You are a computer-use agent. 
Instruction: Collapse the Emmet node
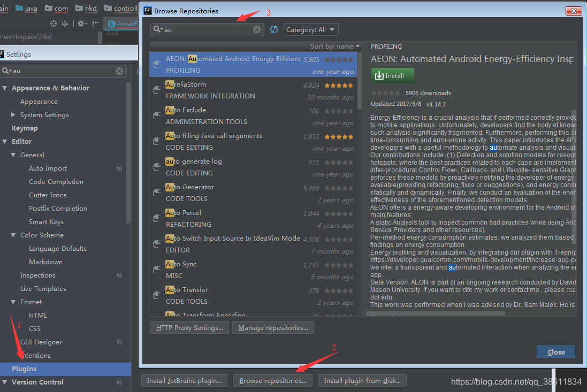[x=13, y=302]
